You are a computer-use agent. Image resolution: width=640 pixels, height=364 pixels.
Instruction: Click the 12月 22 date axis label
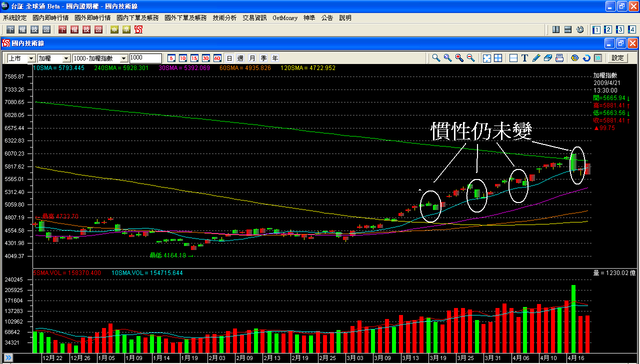52,358
